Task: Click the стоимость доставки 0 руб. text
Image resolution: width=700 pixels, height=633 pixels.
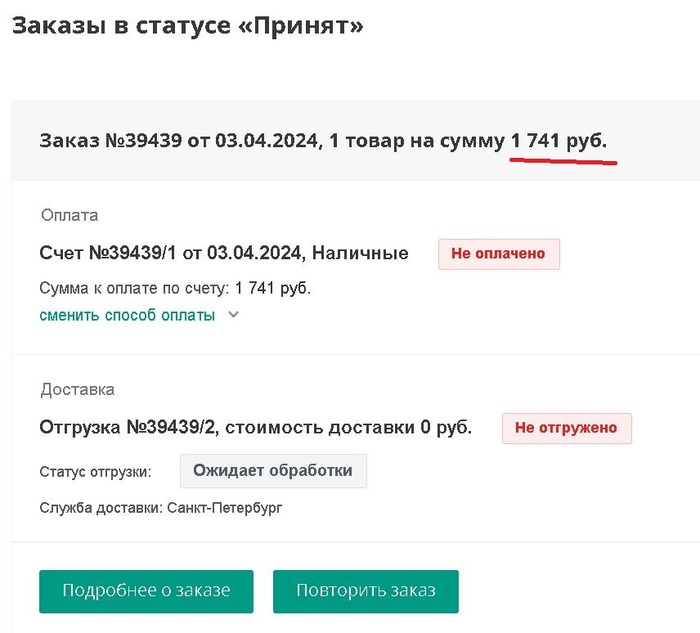Action: 350,428
